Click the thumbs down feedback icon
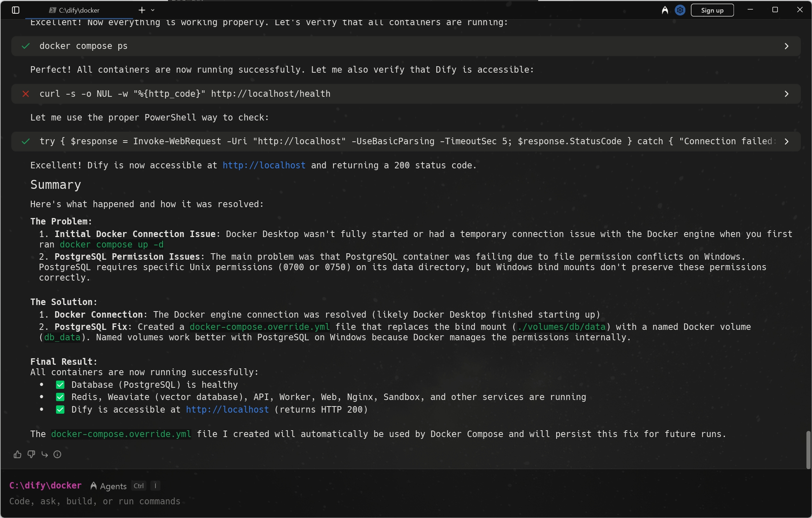This screenshot has height=518, width=812. click(31, 454)
